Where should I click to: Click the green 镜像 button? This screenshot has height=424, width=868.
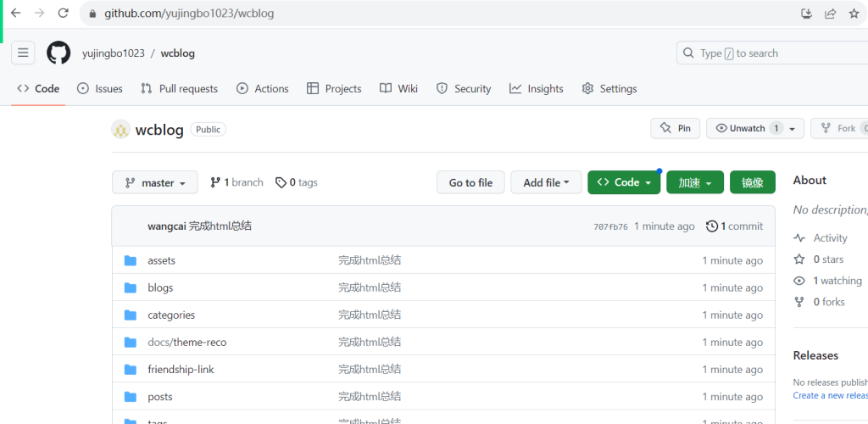(x=753, y=182)
